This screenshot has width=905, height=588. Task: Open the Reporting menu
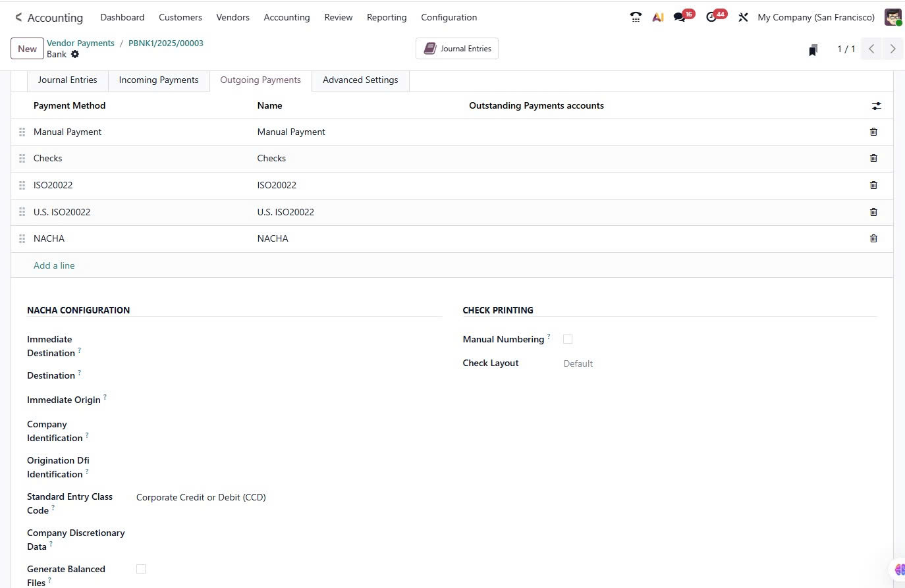387,18
